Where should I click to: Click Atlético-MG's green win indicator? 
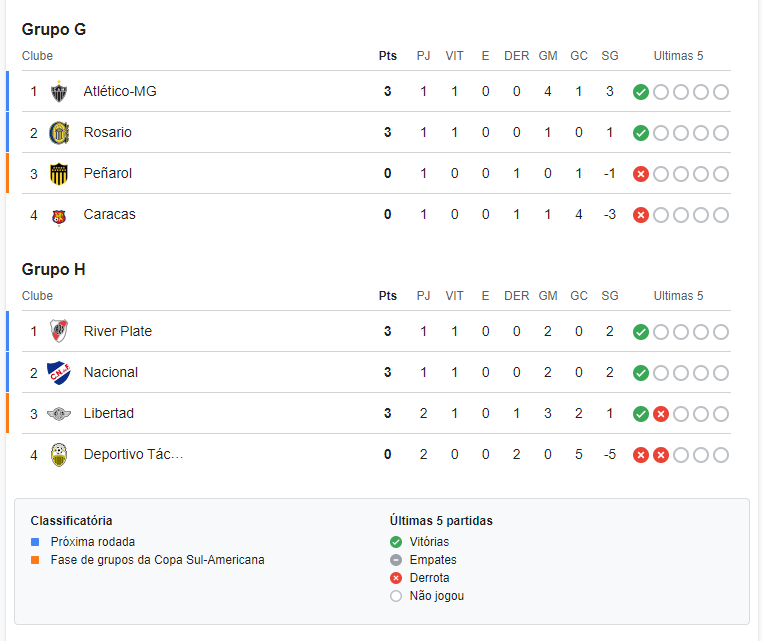click(641, 92)
